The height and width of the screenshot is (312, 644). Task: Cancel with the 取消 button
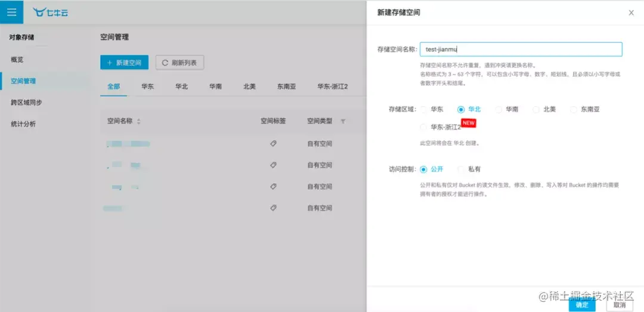click(620, 305)
